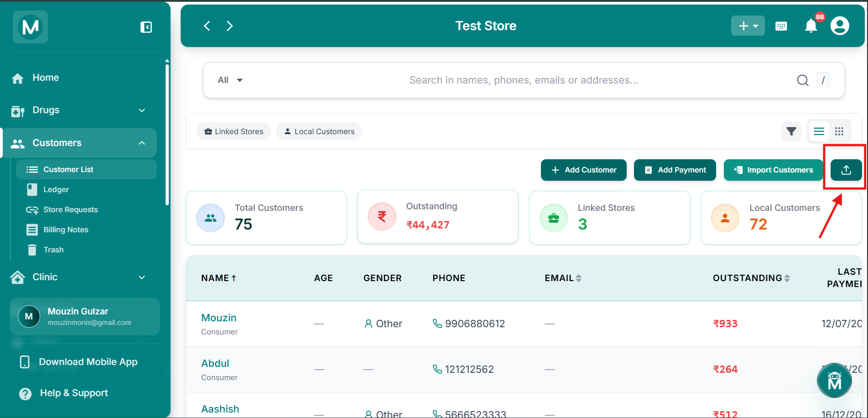
Task: Open the floating M chatbot icon
Action: (x=834, y=380)
